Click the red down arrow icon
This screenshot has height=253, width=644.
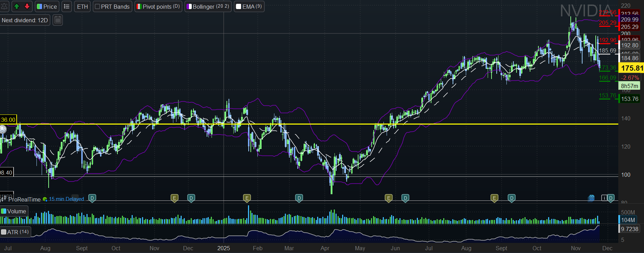27,7
